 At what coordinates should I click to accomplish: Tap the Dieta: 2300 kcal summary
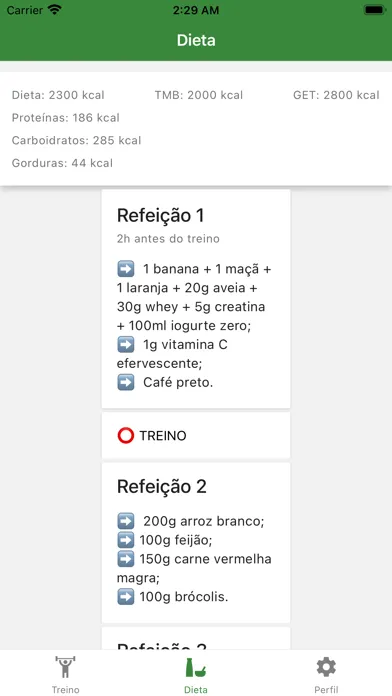click(x=58, y=95)
